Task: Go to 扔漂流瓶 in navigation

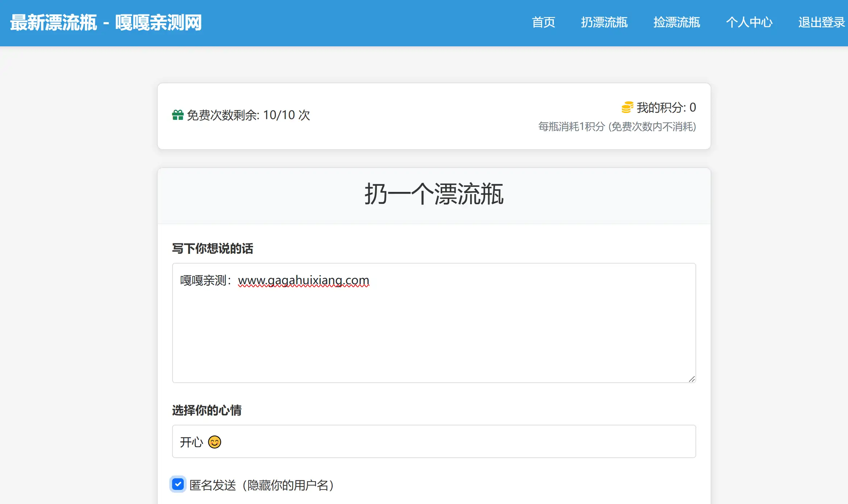Action: point(604,22)
